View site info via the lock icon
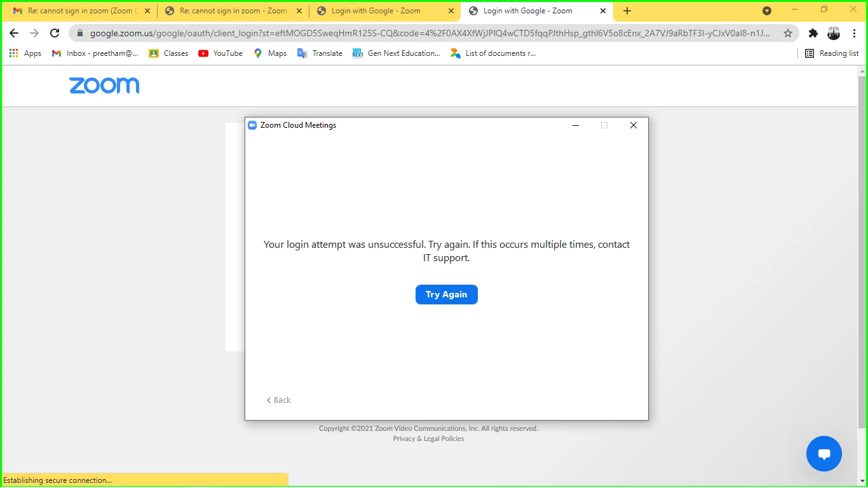This screenshot has height=488, width=868. 80,33
